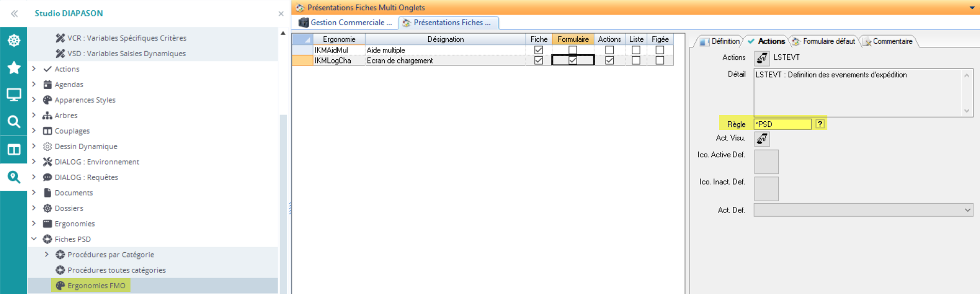980x294 pixels.
Task: Expand Procédures par Catégorie node
Action: [47, 254]
